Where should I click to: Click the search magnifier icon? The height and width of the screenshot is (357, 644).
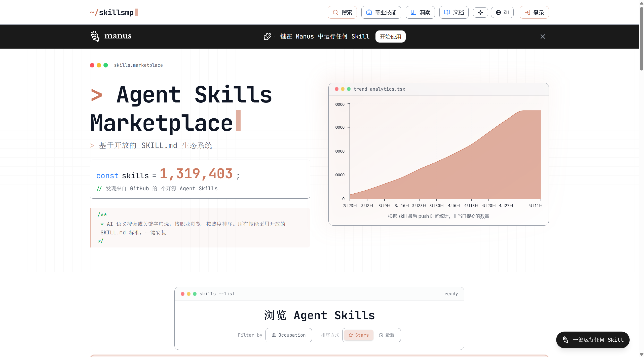(x=335, y=12)
